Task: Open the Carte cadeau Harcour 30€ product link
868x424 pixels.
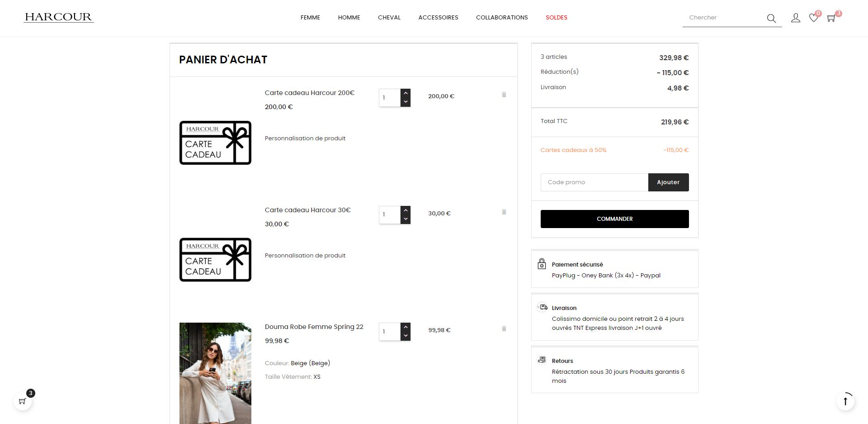Action: 308,210
